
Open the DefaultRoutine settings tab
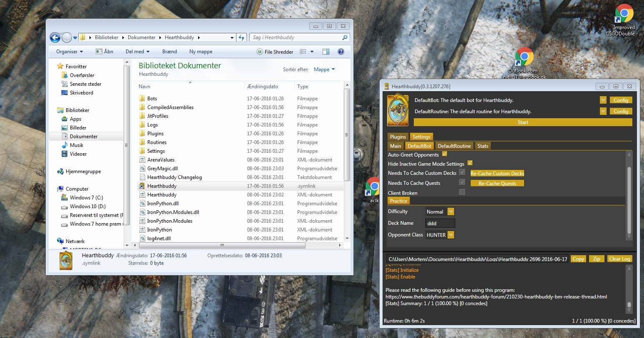[454, 146]
